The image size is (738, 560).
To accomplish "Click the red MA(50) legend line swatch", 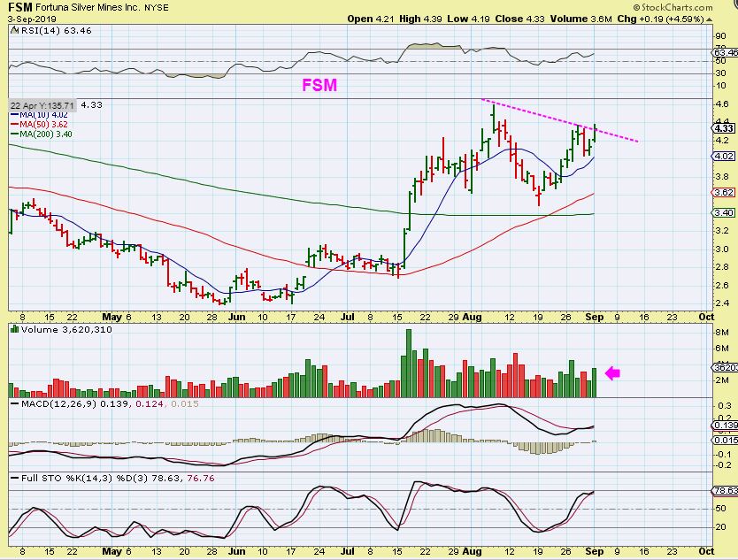I will [x=14, y=125].
